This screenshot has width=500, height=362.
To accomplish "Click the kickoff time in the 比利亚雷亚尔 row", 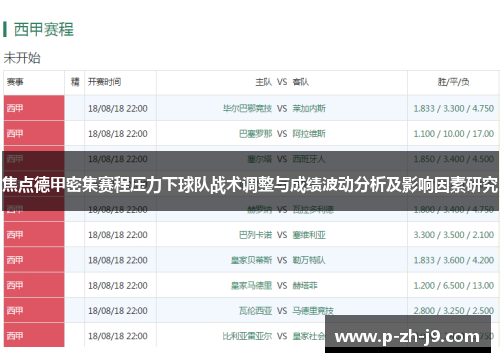I will (118, 336).
